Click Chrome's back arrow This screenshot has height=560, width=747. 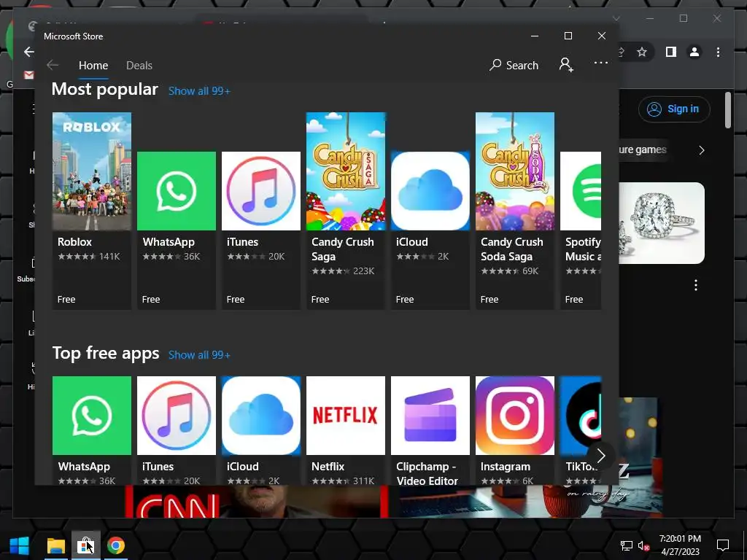[29, 52]
